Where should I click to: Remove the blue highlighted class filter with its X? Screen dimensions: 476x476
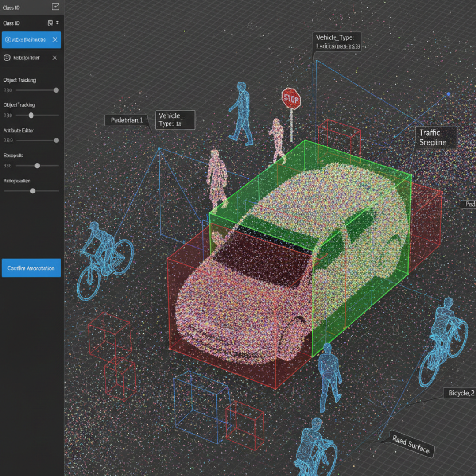click(x=55, y=40)
